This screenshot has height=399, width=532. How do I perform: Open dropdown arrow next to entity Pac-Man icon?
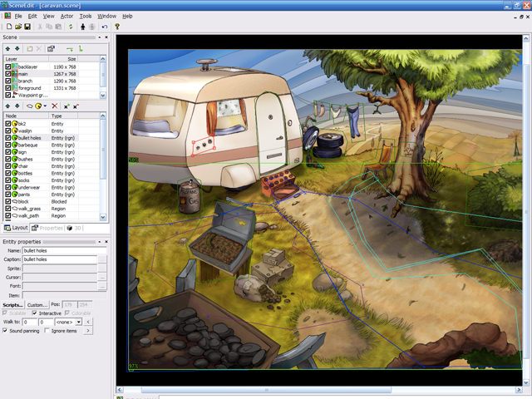tap(45, 106)
